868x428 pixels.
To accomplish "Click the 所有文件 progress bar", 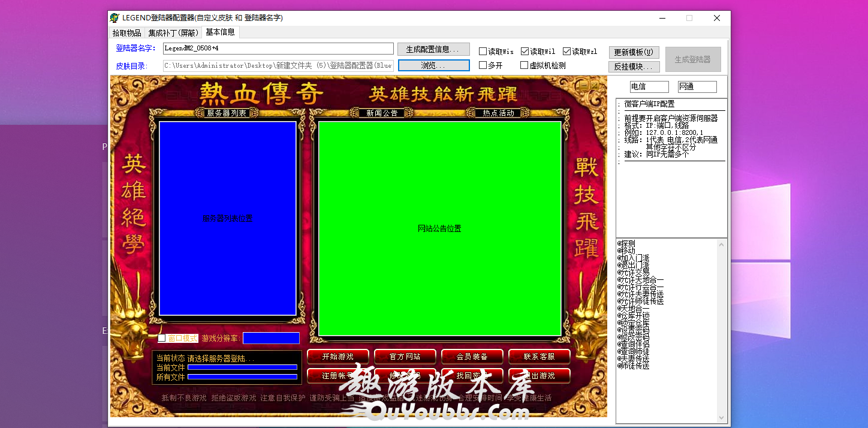I will coord(243,377).
